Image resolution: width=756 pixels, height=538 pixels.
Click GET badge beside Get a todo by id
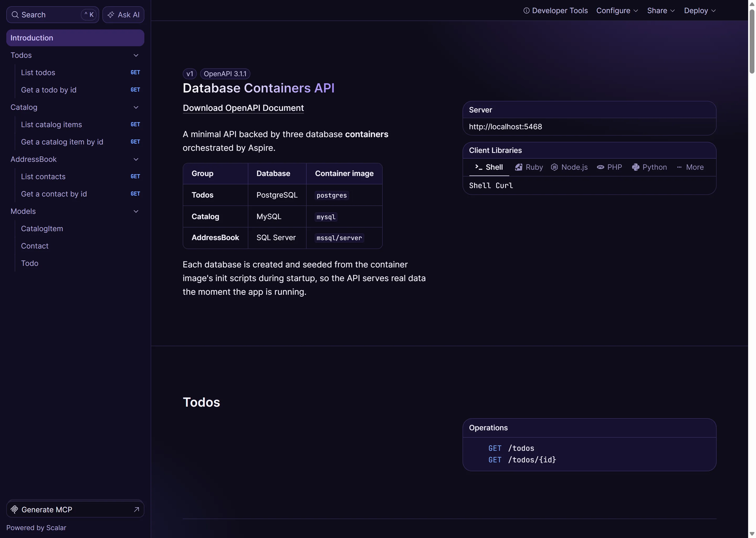click(x=135, y=90)
